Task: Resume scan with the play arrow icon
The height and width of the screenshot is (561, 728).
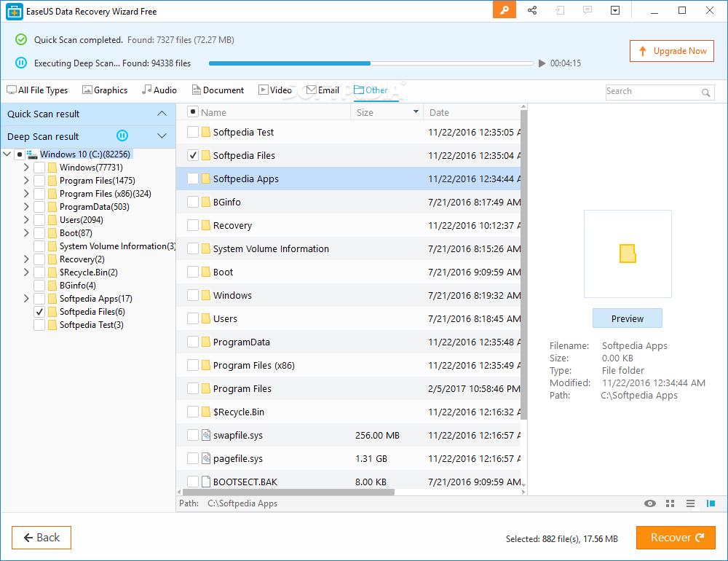Action: pyautogui.click(x=542, y=63)
